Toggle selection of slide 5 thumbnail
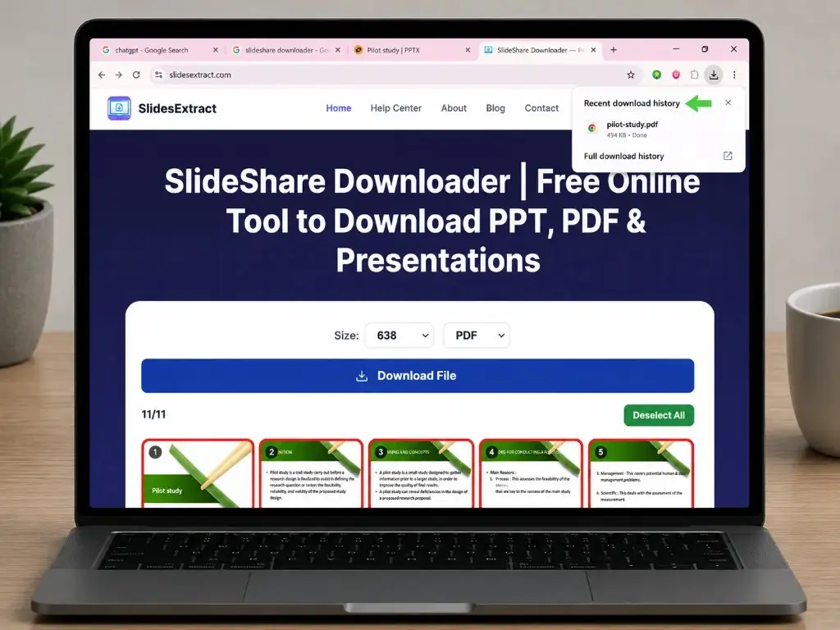Screen dimensions: 840x630 [x=641, y=473]
